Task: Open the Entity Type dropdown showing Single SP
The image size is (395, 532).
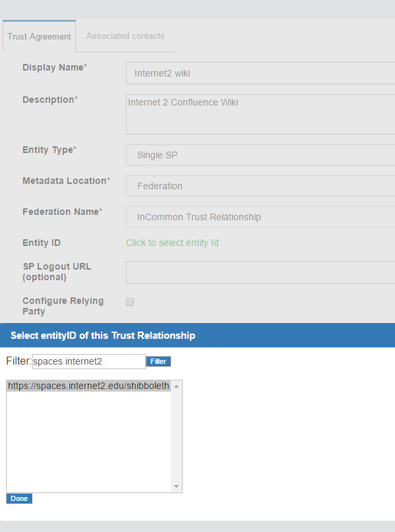Action: tap(260, 155)
